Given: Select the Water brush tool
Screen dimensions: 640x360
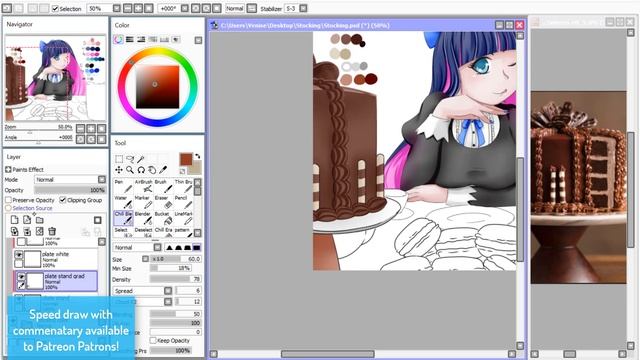Looking at the screenshot, I should pos(123,202).
